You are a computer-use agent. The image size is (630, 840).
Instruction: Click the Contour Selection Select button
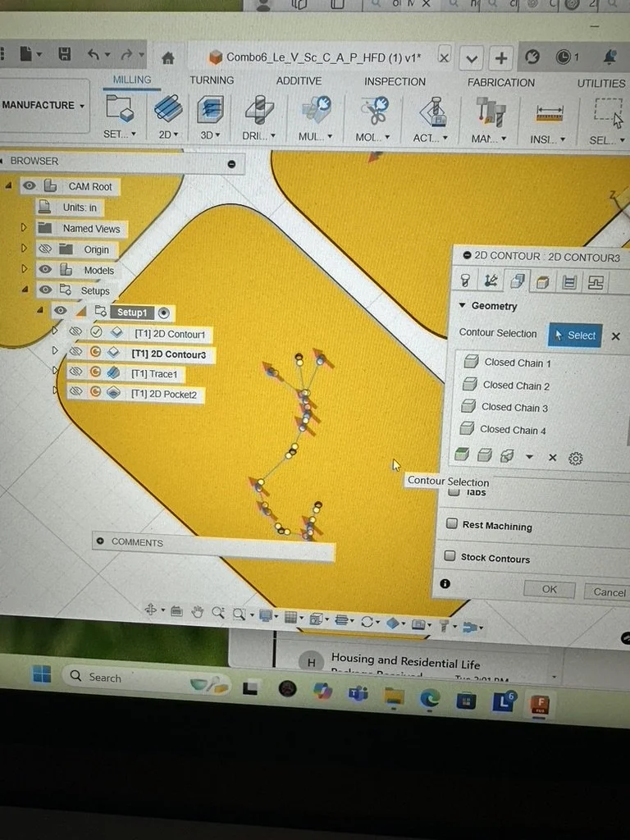[575, 336]
